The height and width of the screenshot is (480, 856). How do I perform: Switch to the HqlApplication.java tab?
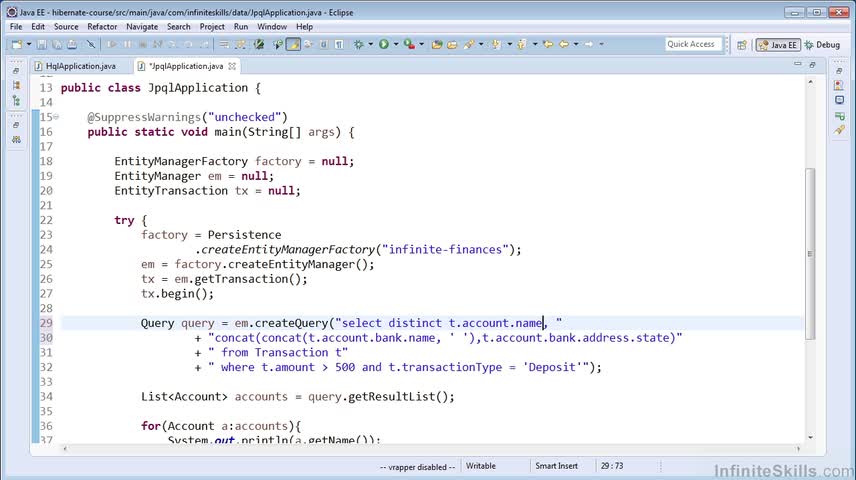tap(80, 66)
